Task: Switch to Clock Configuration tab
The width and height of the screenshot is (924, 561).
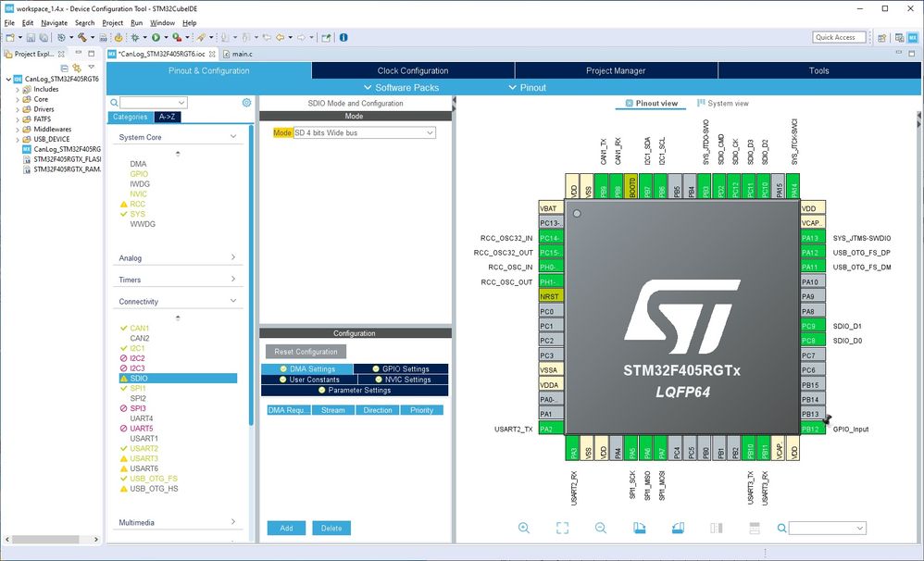Action: [x=413, y=70]
